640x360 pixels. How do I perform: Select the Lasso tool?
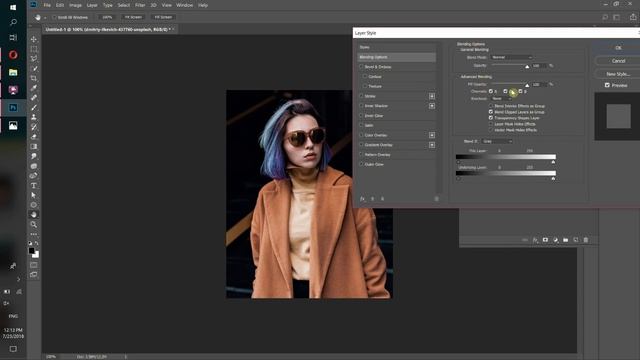[x=34, y=59]
